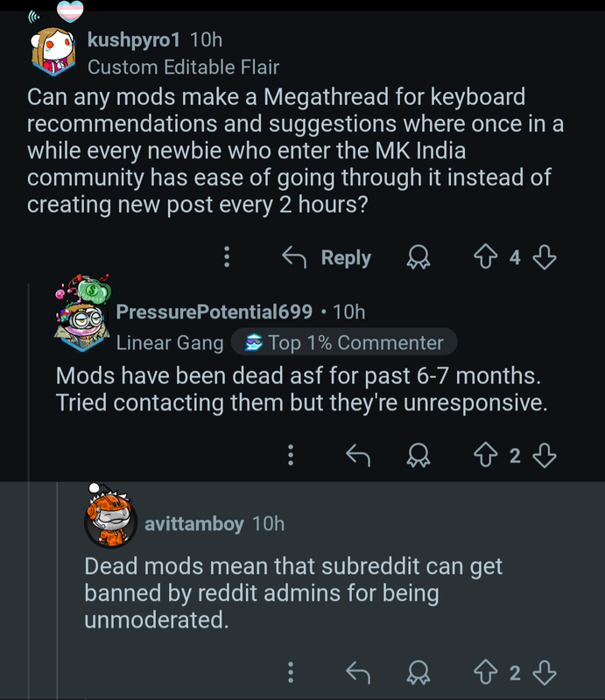Reply arrow on avittamboy's comment
Image resolution: width=605 pixels, height=700 pixels.
(x=358, y=672)
